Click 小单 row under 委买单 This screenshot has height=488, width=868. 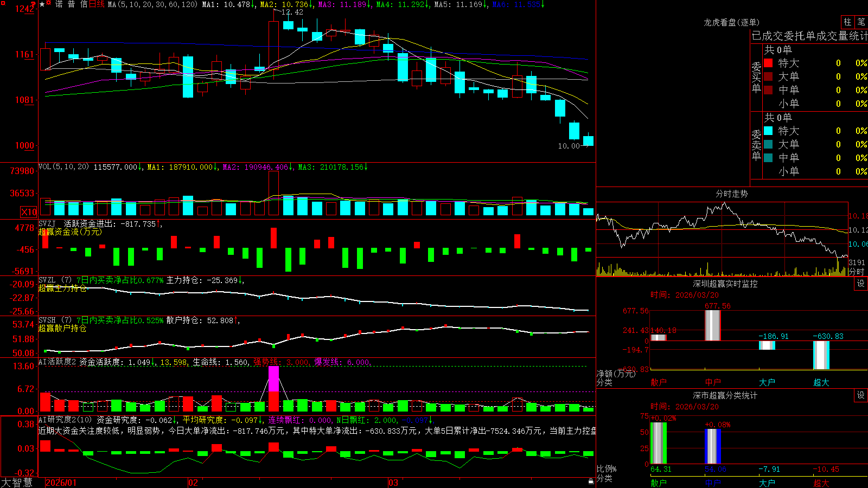(x=816, y=104)
